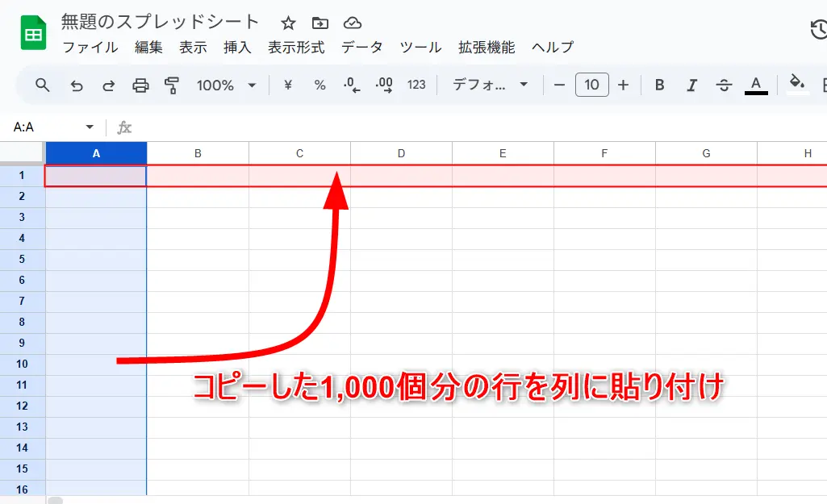Select the paint format roller tool
This screenshot has width=827, height=504.
pos(172,85)
